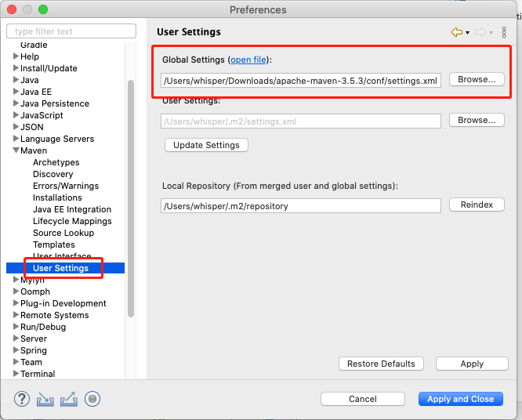The width and height of the screenshot is (522, 420).
Task: Click the preferences tree vertical scrollbar
Action: click(x=131, y=199)
